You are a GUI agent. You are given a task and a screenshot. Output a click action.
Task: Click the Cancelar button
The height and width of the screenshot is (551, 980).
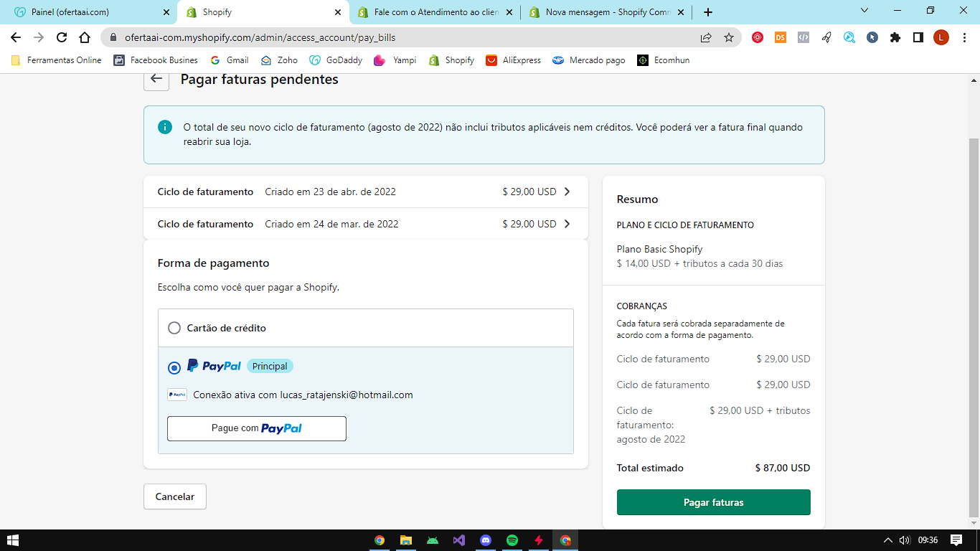(x=175, y=496)
